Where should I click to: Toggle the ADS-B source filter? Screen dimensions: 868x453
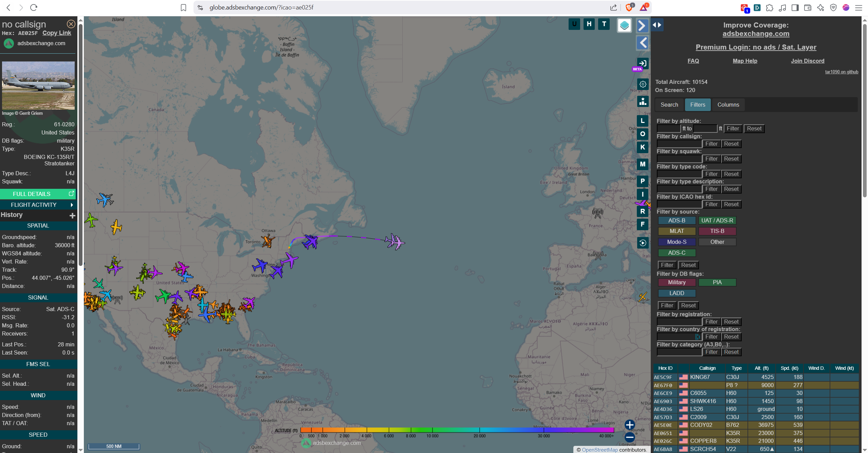pos(677,220)
